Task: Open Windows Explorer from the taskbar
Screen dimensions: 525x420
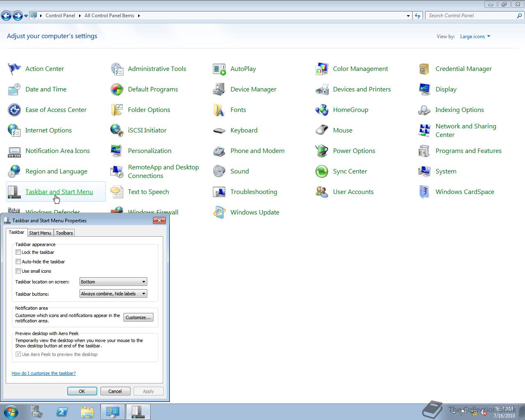Action: pyautogui.click(x=87, y=412)
